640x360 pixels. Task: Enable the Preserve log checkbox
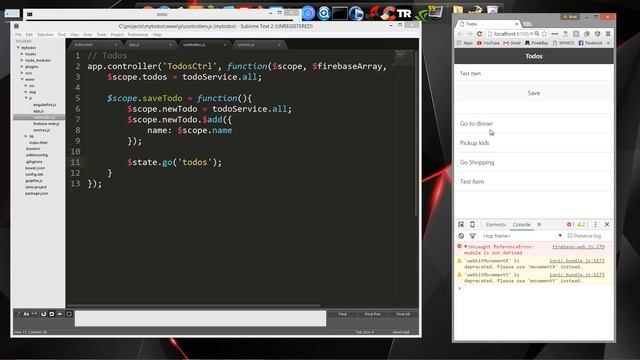point(570,236)
